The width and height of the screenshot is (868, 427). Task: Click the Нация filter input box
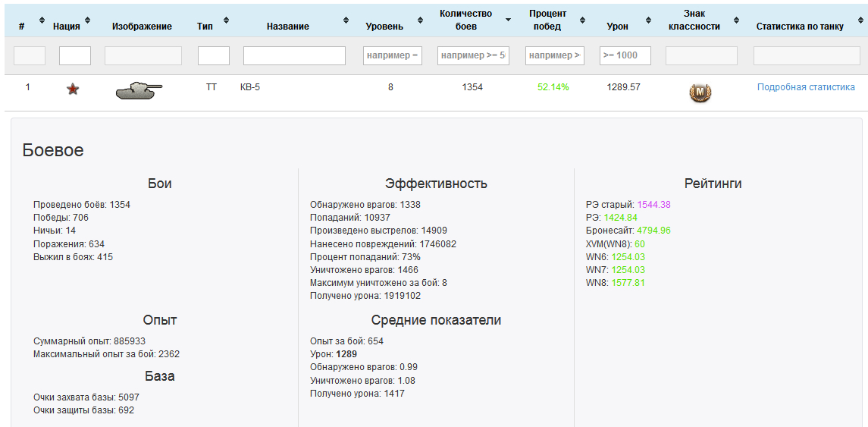(x=75, y=55)
